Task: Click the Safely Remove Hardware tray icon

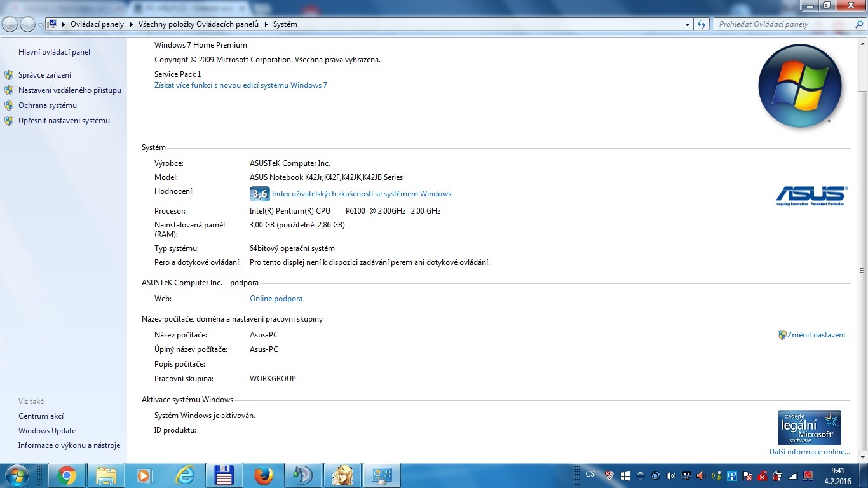Action: click(x=609, y=475)
